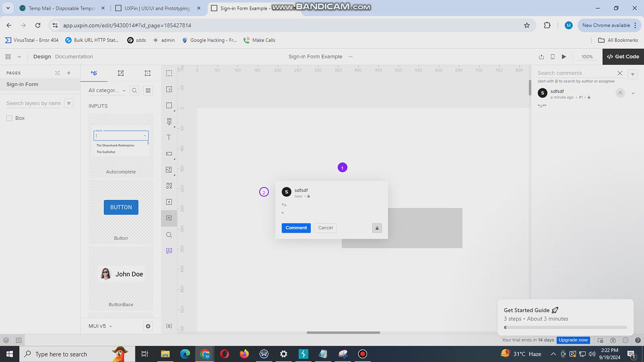Activate the Comment tool in toolbar

tap(169, 218)
